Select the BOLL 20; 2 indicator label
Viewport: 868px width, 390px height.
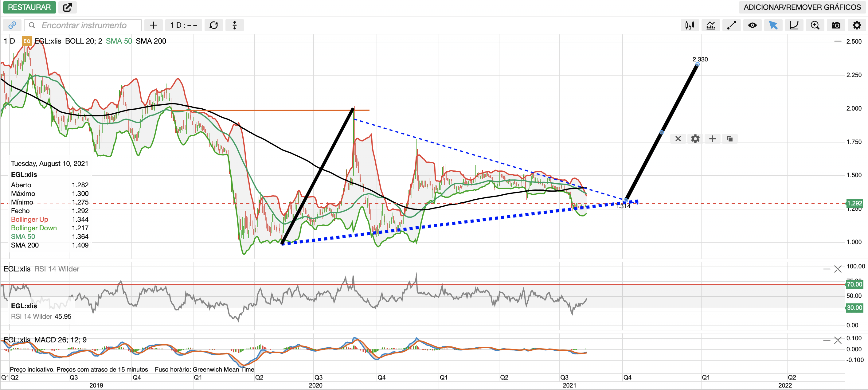83,41
